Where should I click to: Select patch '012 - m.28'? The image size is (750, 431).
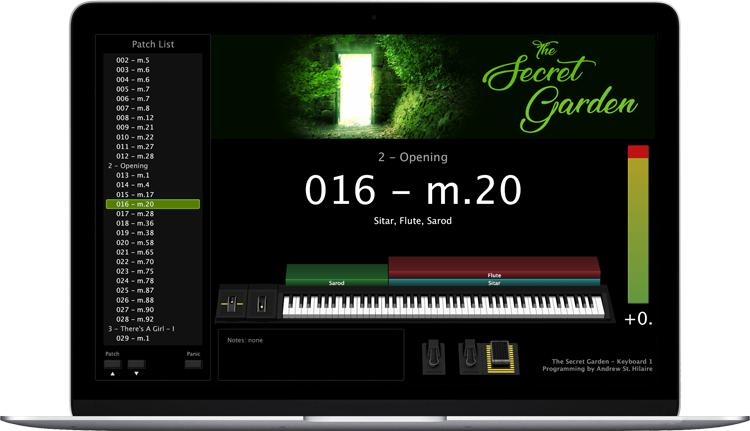[134, 156]
